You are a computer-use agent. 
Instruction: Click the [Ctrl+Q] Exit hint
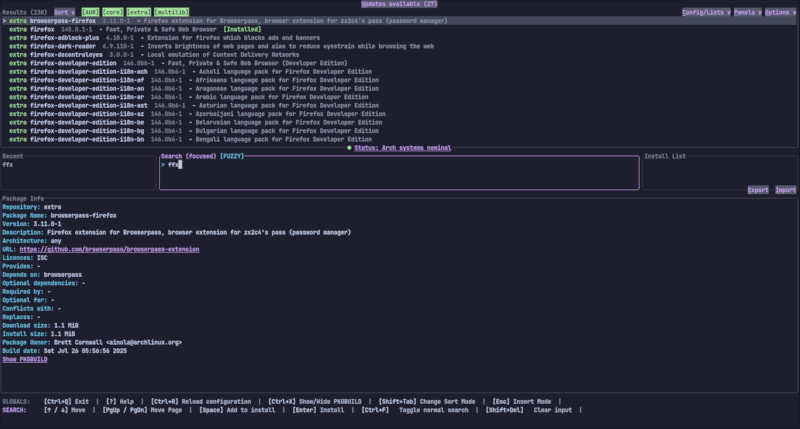tap(66, 401)
